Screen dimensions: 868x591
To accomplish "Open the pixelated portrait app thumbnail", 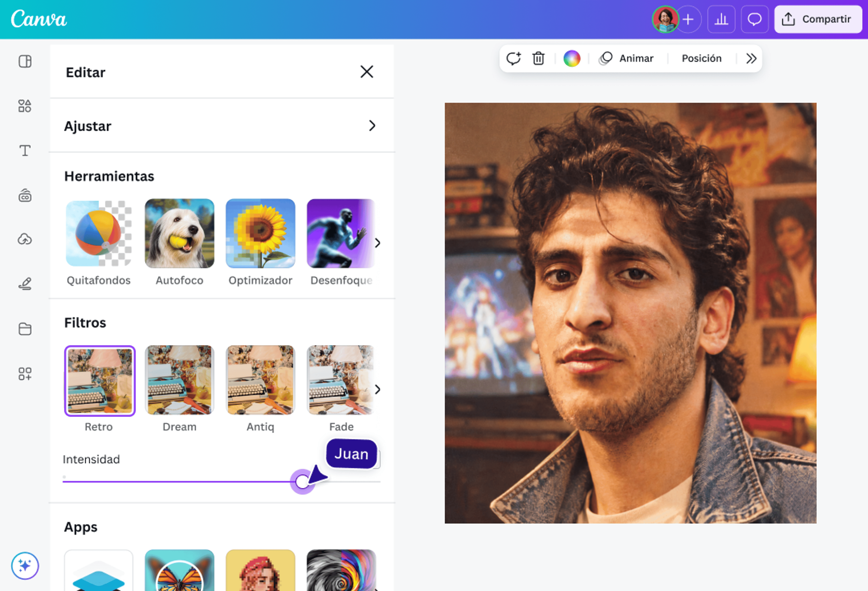I will coord(260,570).
